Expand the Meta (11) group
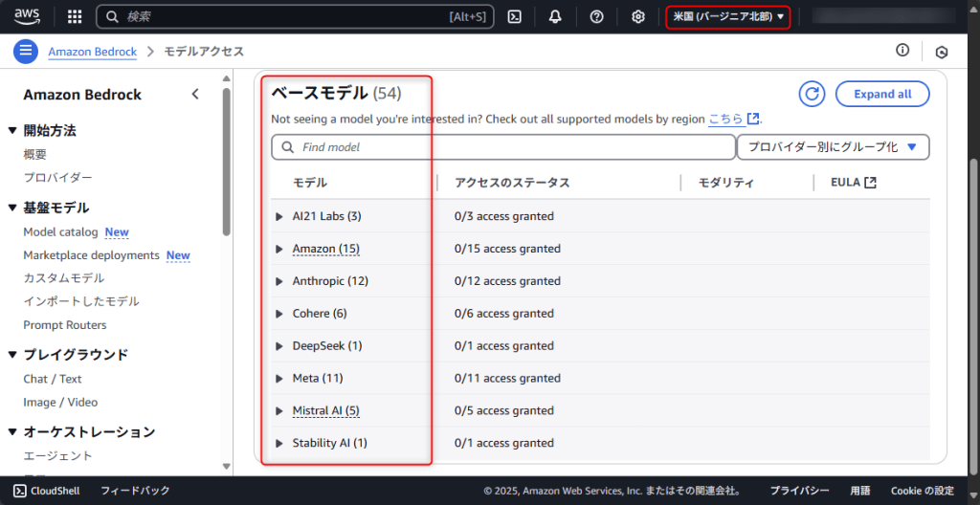The image size is (980, 505). 279,379
